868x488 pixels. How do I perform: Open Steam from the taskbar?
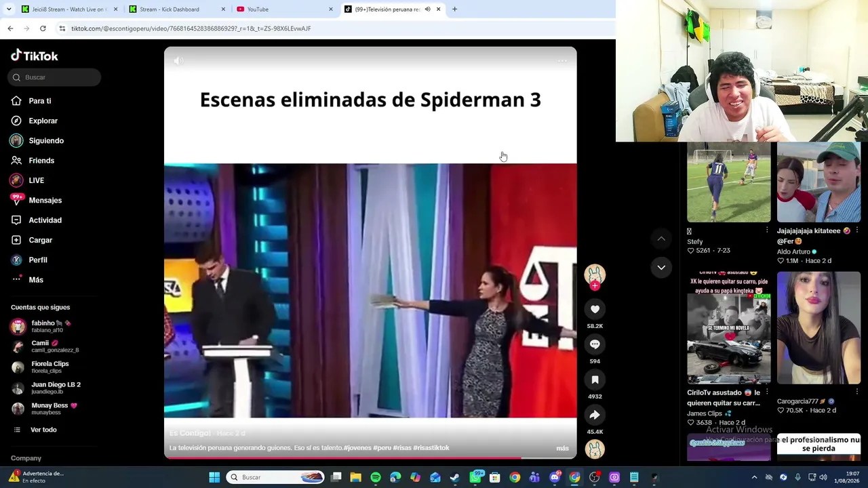point(455,477)
